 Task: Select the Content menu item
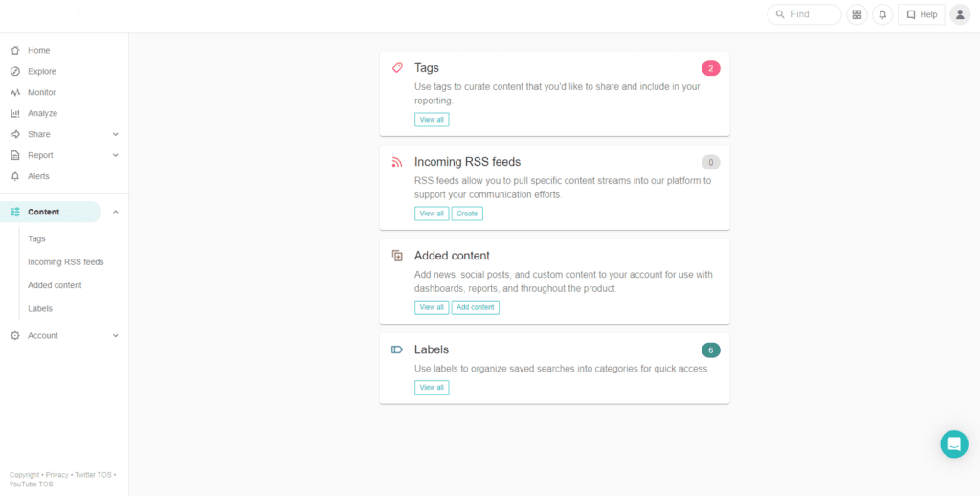(x=51, y=212)
